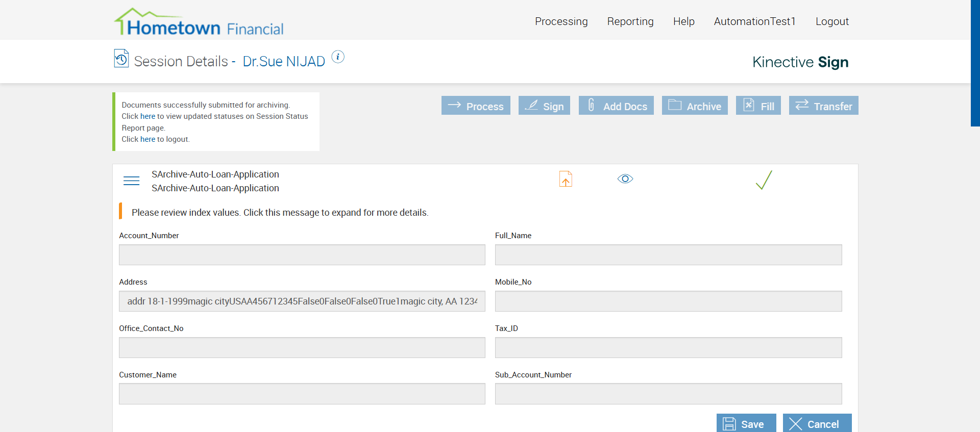The height and width of the screenshot is (432, 980).
Task: Click the session info icon beside Dr.Sue NIJAD
Action: pyautogui.click(x=338, y=57)
